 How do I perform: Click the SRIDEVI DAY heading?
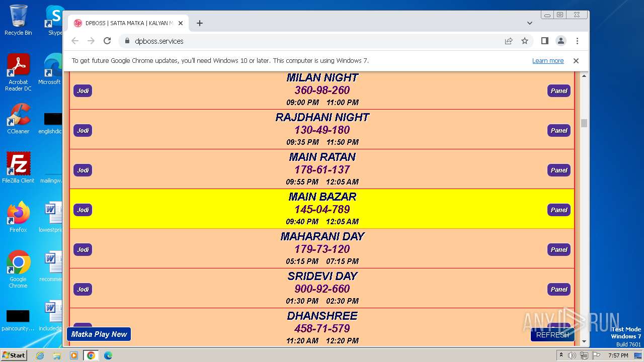click(x=322, y=276)
